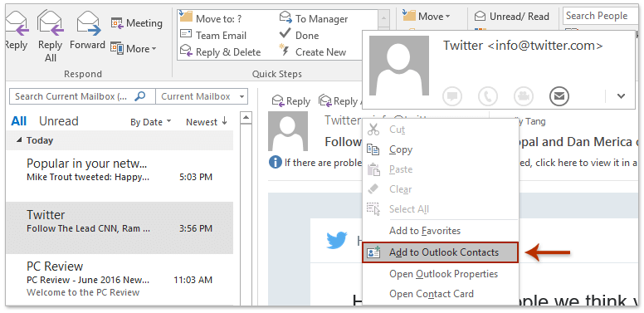Image resolution: width=644 pixels, height=313 pixels.
Task: Click the mailbox search magnifier icon
Action: (x=140, y=96)
